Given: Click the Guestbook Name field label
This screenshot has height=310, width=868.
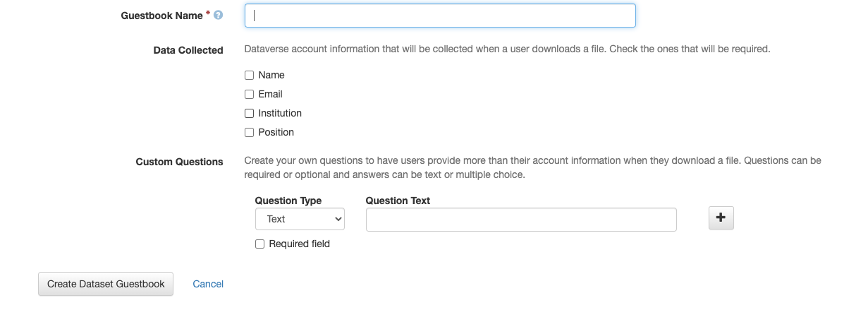Looking at the screenshot, I should (161, 16).
